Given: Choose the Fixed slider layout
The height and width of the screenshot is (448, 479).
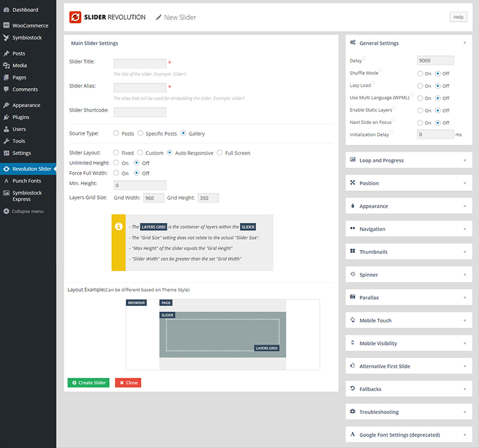Looking at the screenshot, I should coord(116,152).
